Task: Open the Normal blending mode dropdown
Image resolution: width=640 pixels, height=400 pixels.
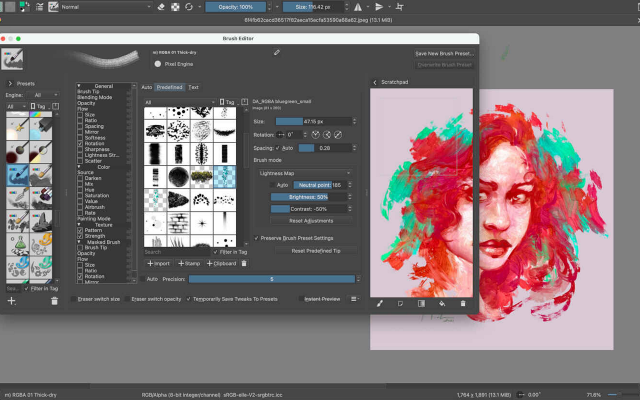Action: click(x=106, y=7)
